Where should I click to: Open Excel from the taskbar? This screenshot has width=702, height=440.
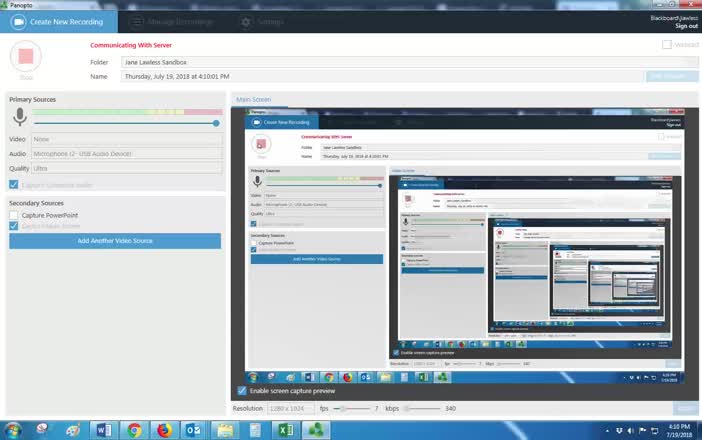pos(285,430)
